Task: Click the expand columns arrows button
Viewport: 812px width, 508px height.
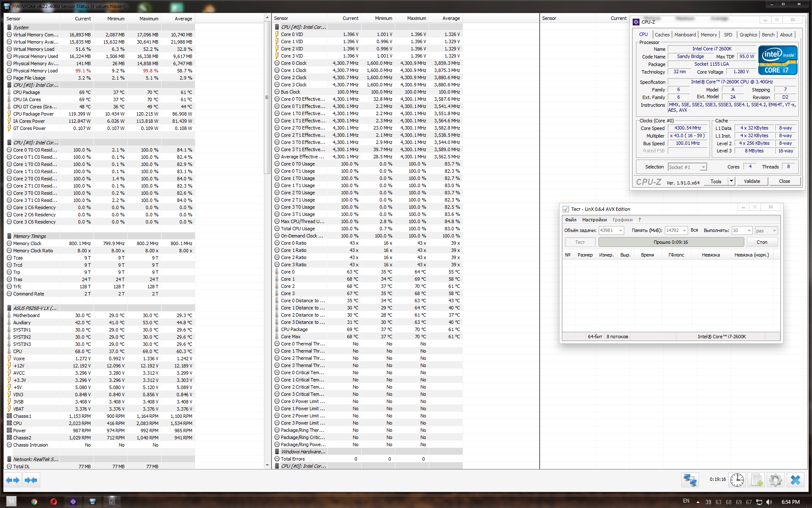Action: [x=13, y=480]
